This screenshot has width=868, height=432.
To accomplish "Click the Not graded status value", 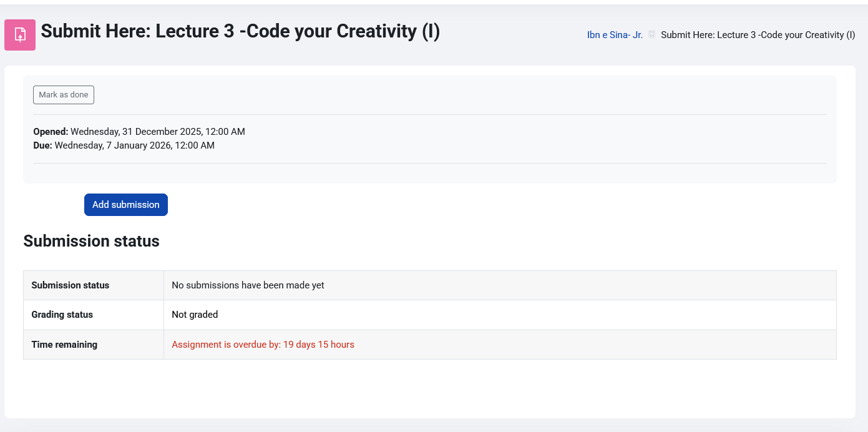I will click(195, 315).
